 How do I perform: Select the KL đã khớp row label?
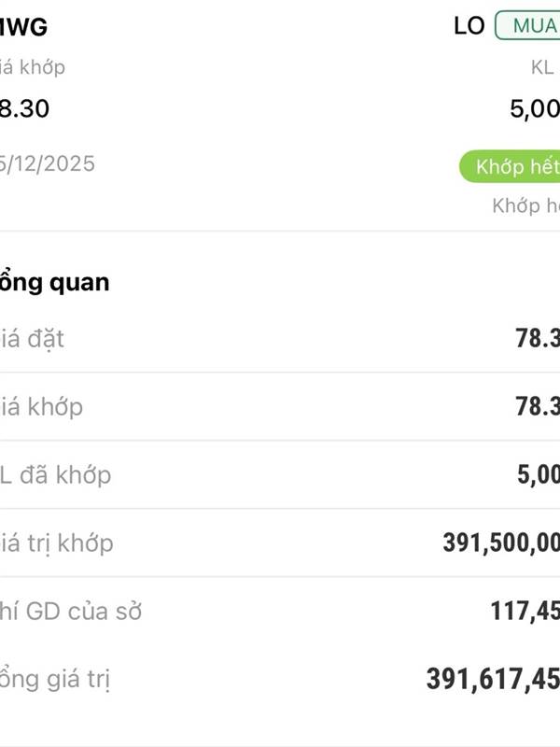point(55,474)
